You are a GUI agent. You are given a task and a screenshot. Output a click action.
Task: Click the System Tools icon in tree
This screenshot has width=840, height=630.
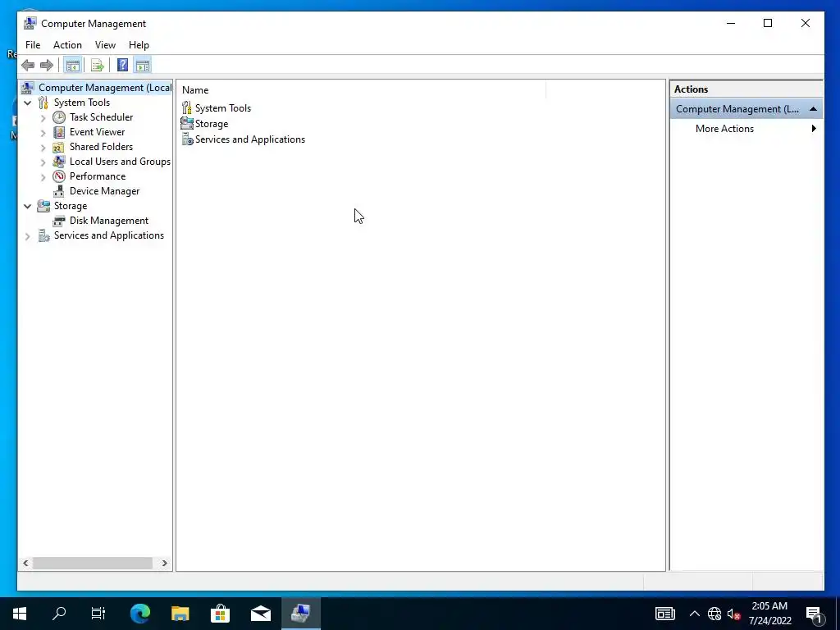[x=43, y=103]
